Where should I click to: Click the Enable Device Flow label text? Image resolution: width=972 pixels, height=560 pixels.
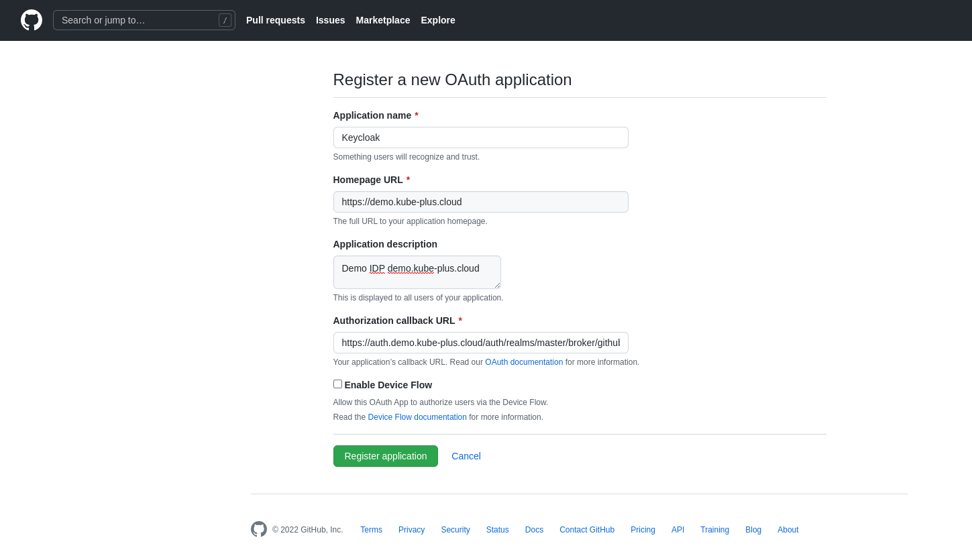point(388,385)
